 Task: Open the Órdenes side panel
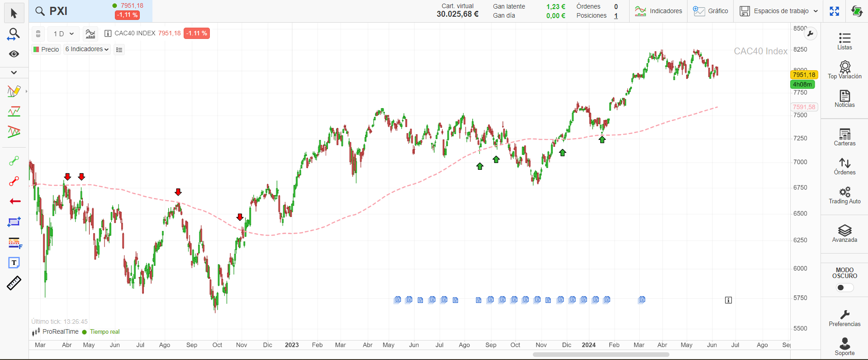click(844, 166)
